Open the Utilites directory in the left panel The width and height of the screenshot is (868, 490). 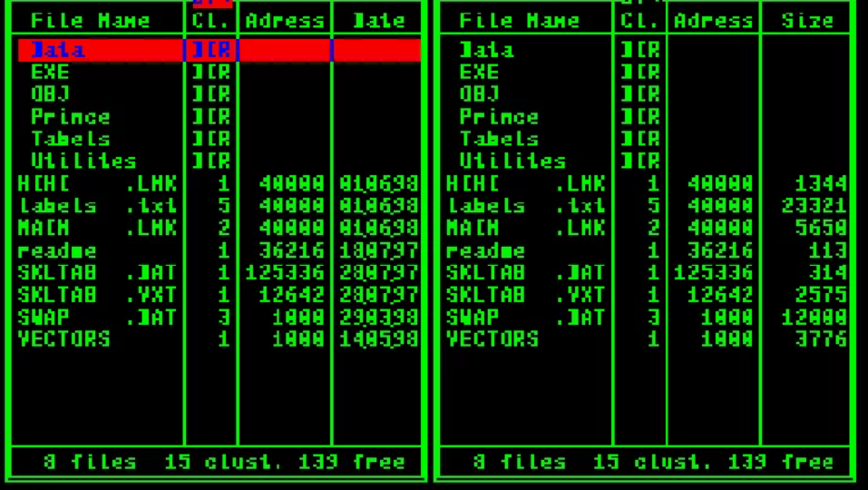(x=83, y=162)
